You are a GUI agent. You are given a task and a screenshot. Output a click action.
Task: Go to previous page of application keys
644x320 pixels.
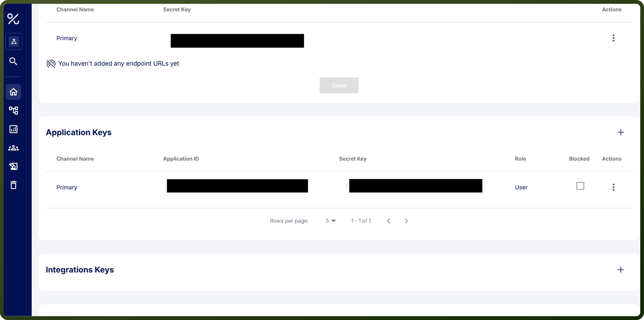tap(389, 221)
